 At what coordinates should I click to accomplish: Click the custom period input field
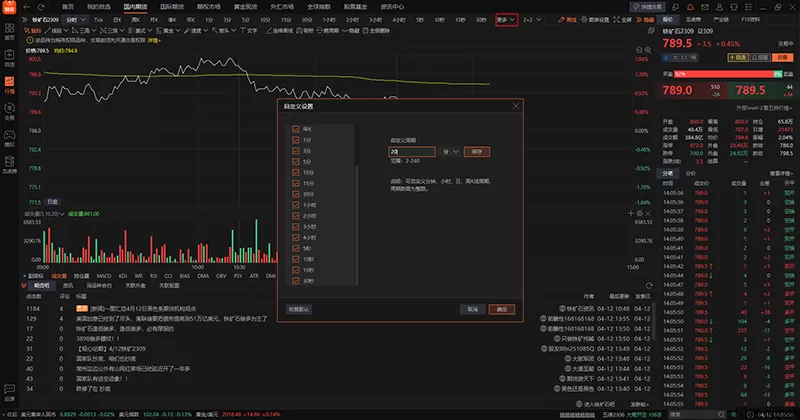[410, 151]
